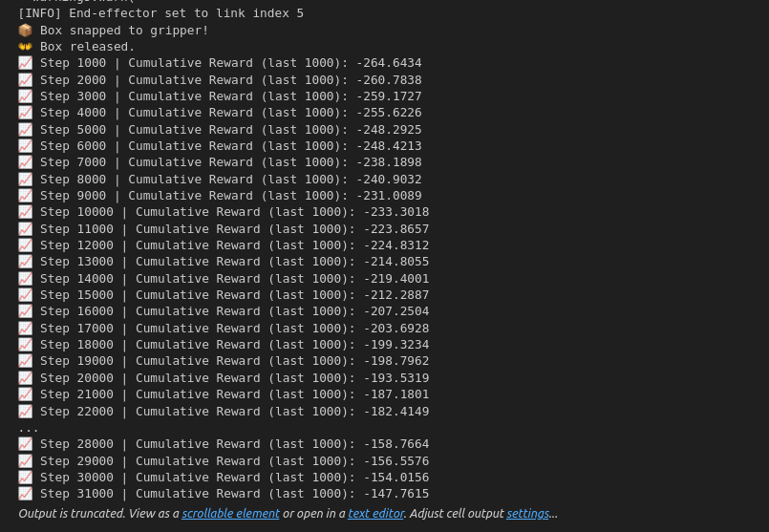The width and height of the screenshot is (769, 532).
Task: Click the chart icon for Step 10000
Action: pos(26,212)
